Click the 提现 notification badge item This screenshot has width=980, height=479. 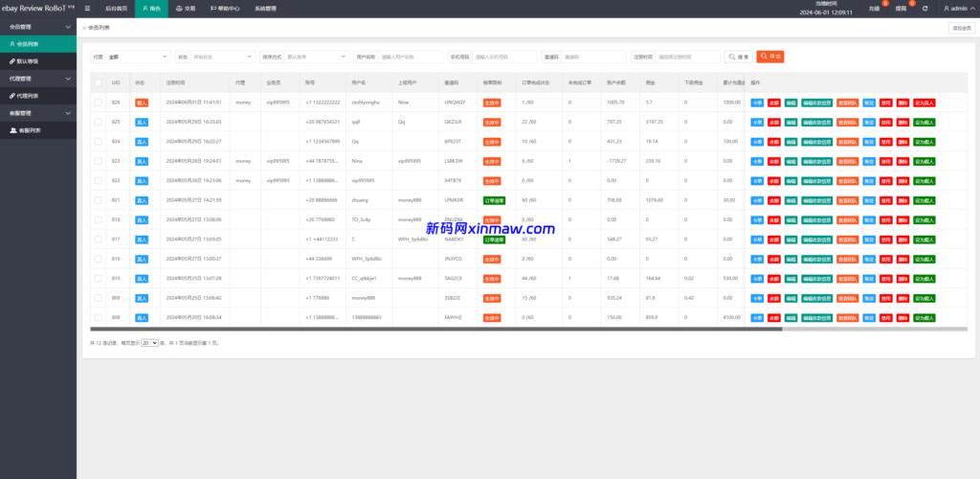tap(901, 8)
